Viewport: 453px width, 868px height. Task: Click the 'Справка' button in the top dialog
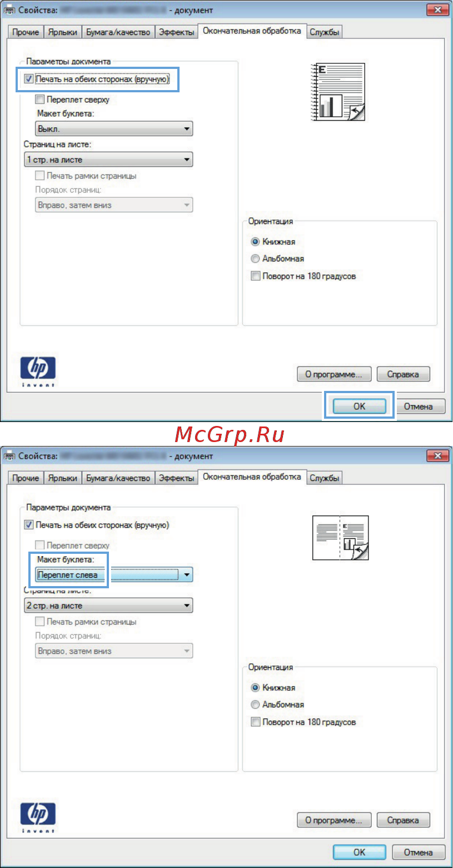click(404, 374)
